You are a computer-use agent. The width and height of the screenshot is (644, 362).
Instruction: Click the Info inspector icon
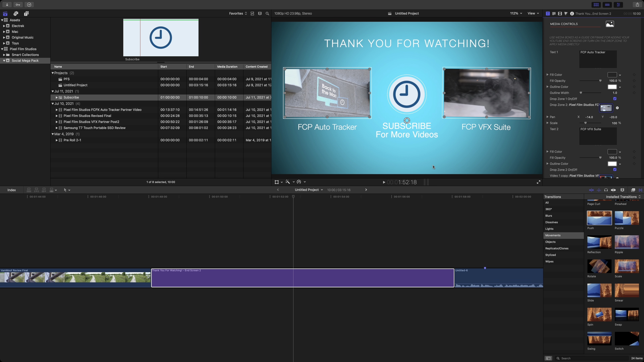pos(572,13)
